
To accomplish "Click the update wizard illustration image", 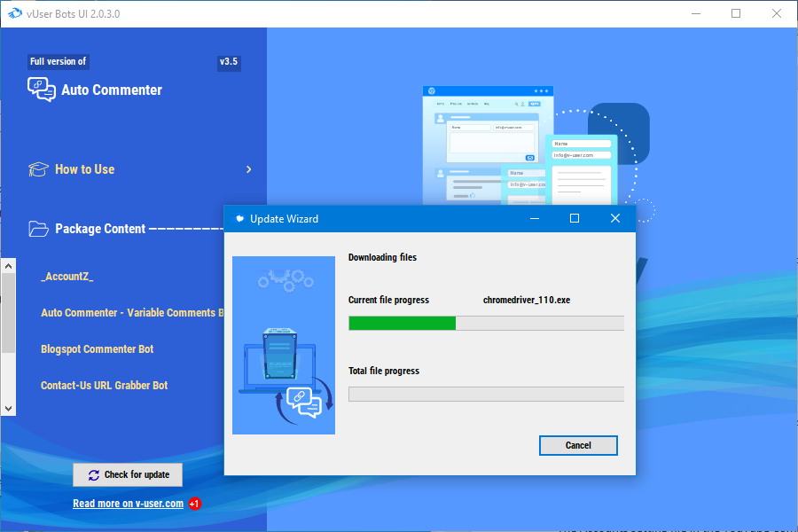I will click(x=284, y=345).
